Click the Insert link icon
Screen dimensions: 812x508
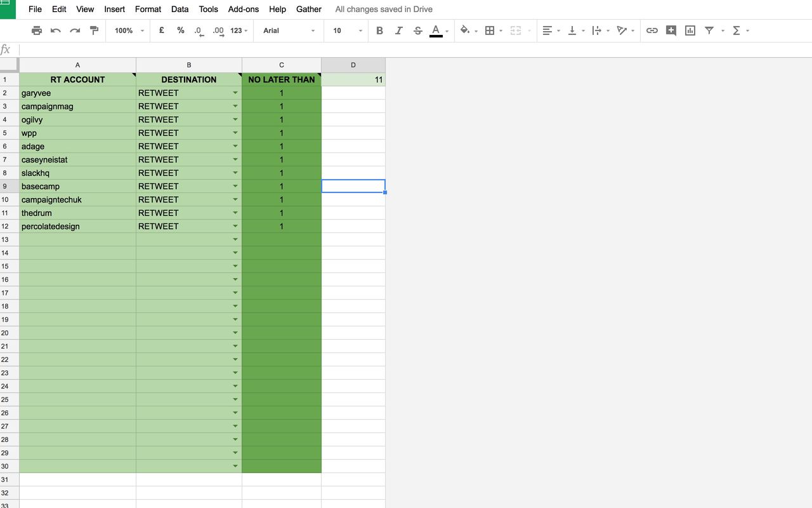coord(652,30)
